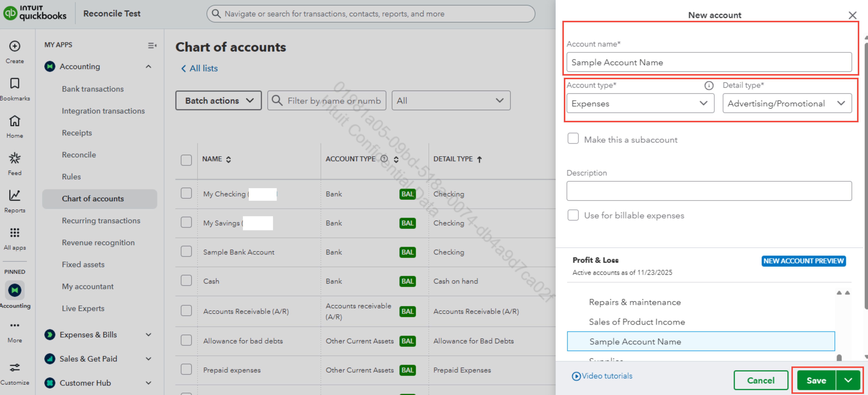Open the Reports chart icon

point(14,195)
